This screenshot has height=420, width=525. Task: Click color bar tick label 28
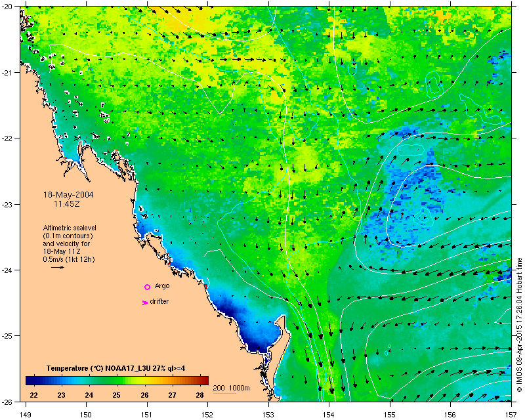(x=200, y=395)
